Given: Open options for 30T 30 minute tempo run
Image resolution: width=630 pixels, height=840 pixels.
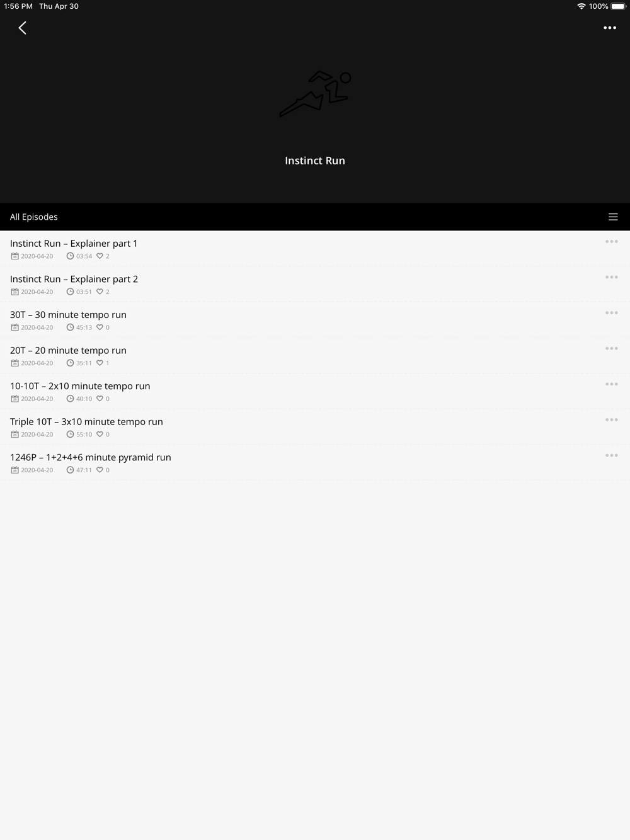Looking at the screenshot, I should 612,313.
